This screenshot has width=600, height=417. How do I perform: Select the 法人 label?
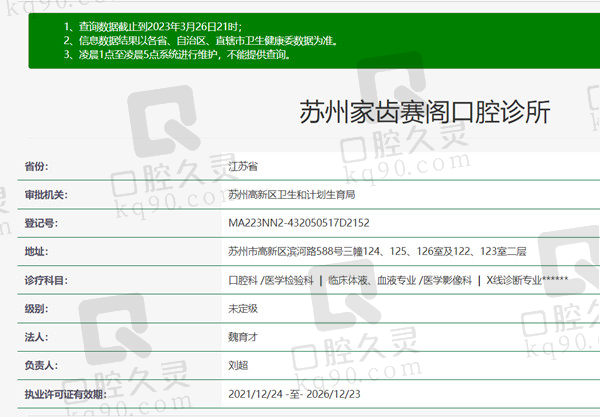pyautogui.click(x=36, y=337)
